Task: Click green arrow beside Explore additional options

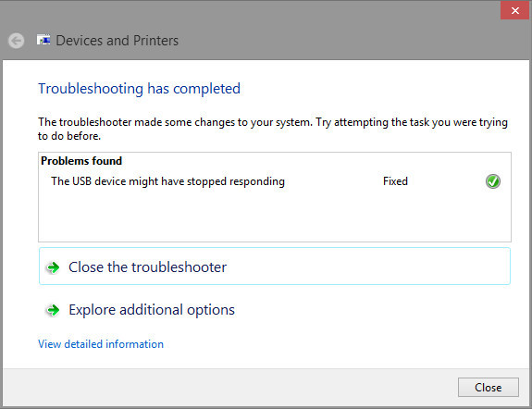Action: [53, 310]
